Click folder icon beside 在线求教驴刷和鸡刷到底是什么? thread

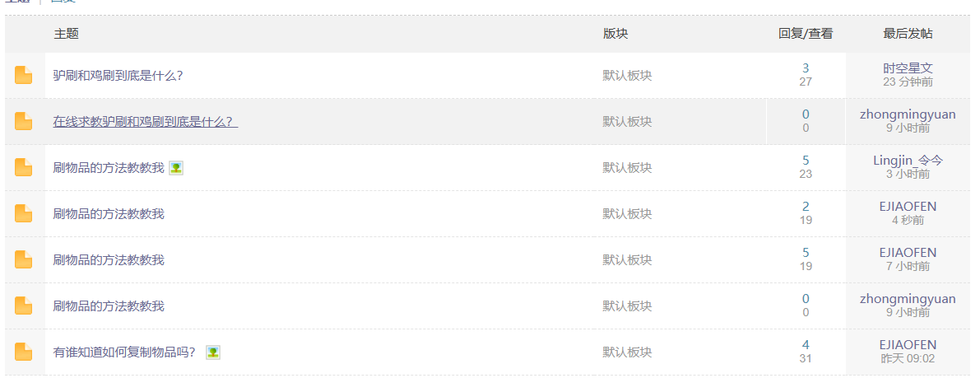point(24,121)
